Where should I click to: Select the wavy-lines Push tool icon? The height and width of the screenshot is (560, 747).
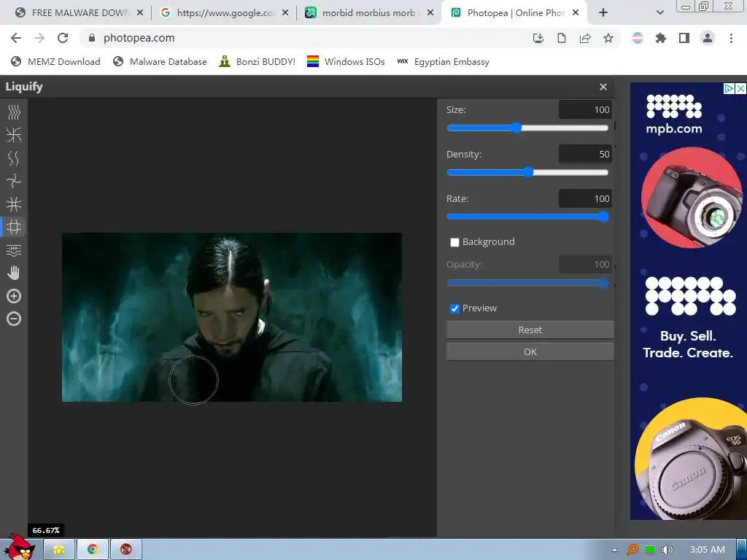click(14, 250)
